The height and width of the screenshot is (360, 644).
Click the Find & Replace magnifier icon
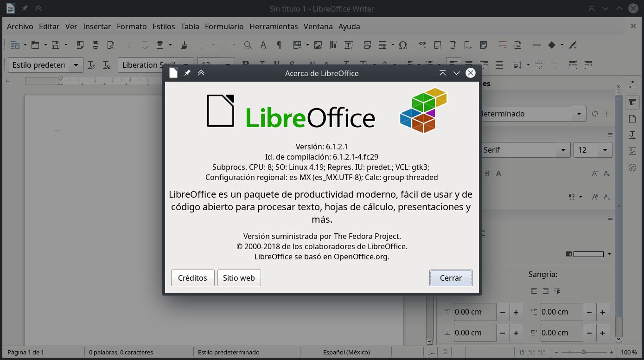coord(248,45)
